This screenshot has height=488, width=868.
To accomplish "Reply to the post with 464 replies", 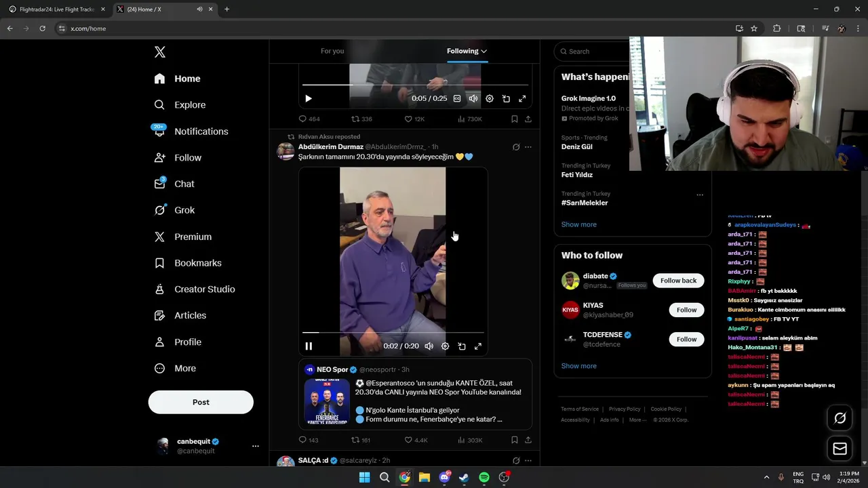I will coord(309,119).
